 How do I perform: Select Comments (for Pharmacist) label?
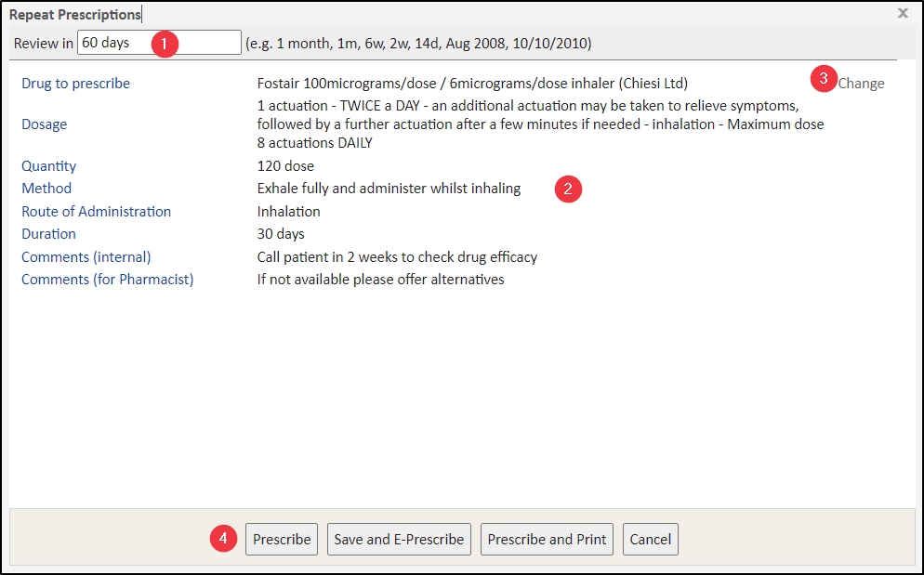pos(108,280)
